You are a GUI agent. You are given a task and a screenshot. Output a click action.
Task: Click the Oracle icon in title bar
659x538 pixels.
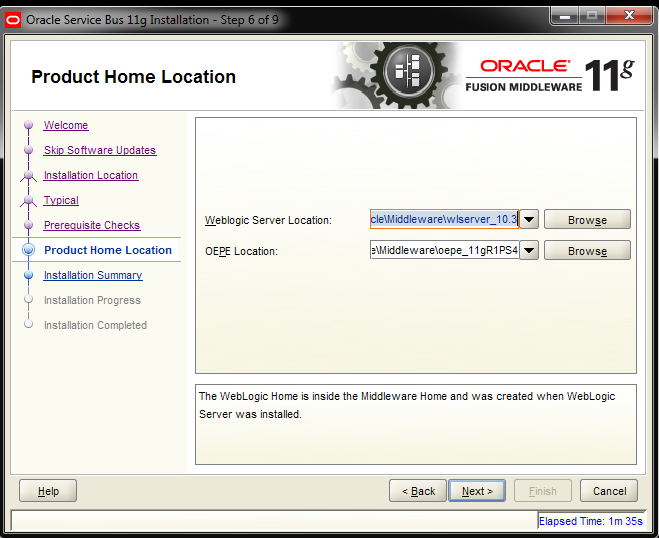coord(13,20)
